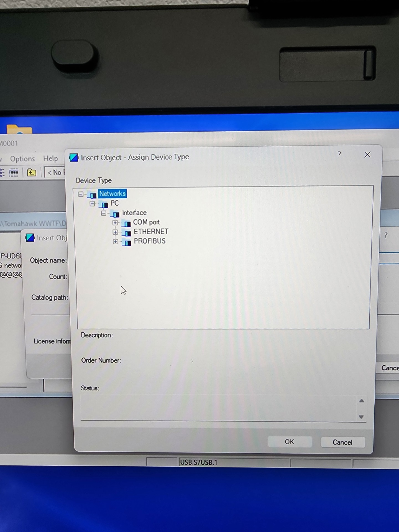Select the ETHERNET tree item
Viewport: 399px width, 532px height.
coord(151,232)
